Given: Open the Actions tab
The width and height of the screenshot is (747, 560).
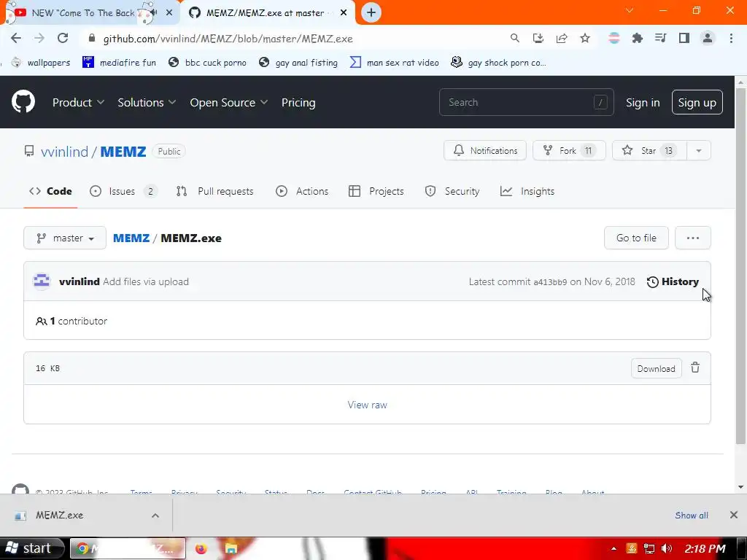Looking at the screenshot, I should (x=302, y=191).
